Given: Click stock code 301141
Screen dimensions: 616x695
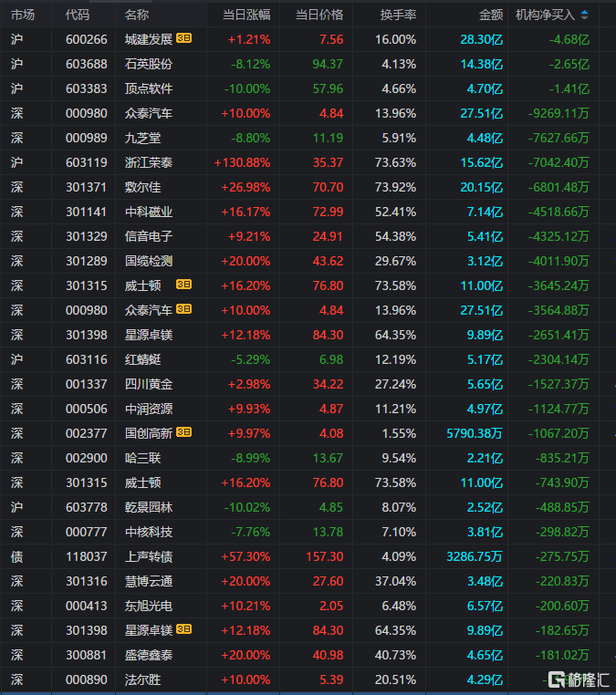Looking at the screenshot, I should pos(87,212).
